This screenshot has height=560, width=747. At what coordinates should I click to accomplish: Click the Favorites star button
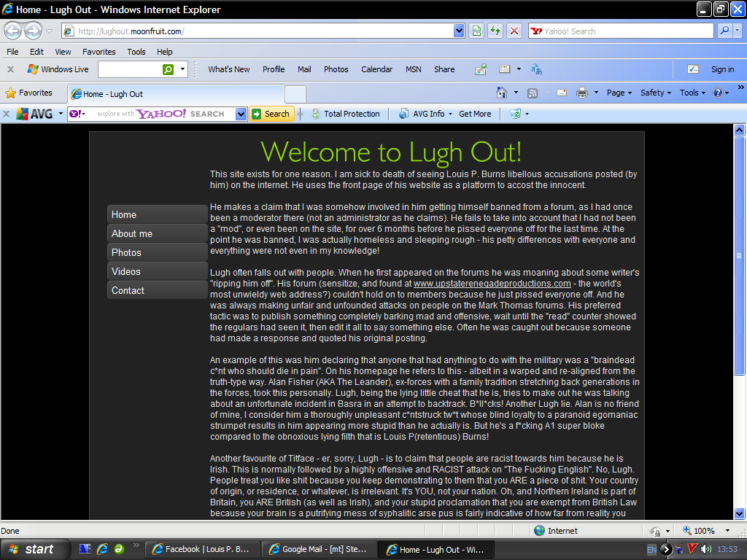(29, 93)
